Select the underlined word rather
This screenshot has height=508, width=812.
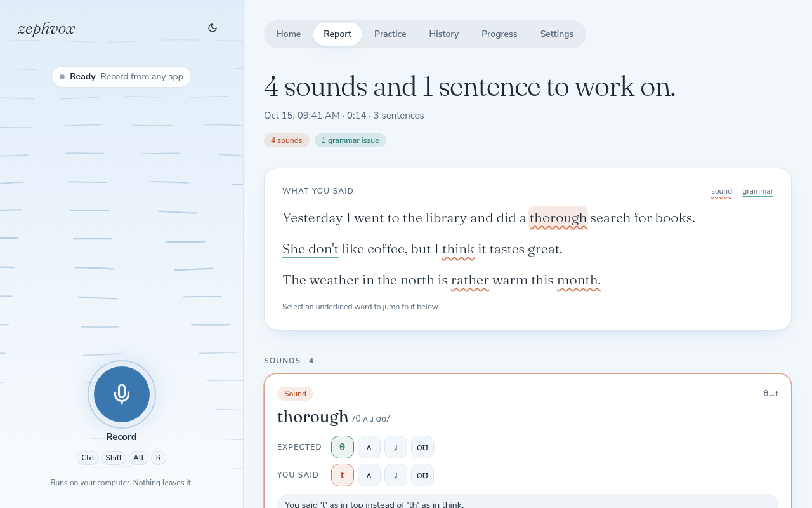click(470, 280)
